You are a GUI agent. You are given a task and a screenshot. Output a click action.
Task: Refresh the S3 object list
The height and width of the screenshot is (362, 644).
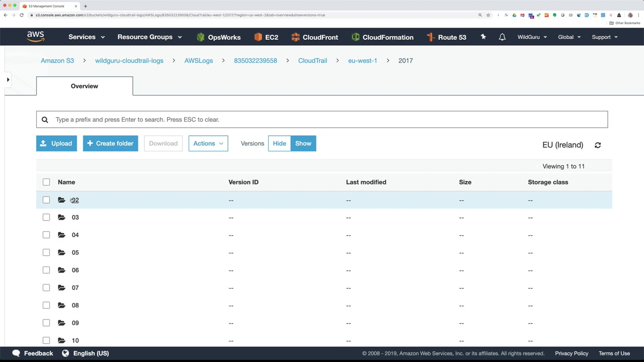[598, 145]
